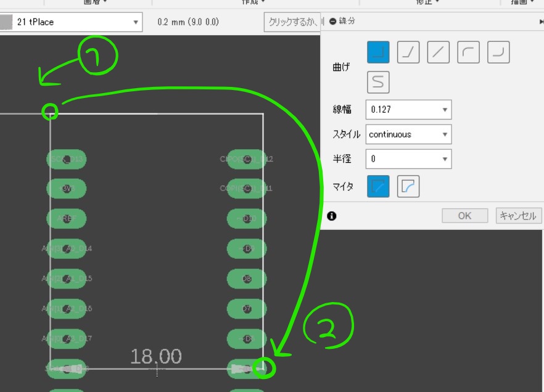Enable the straight miter option
This screenshot has width=544, height=392.
(378, 187)
